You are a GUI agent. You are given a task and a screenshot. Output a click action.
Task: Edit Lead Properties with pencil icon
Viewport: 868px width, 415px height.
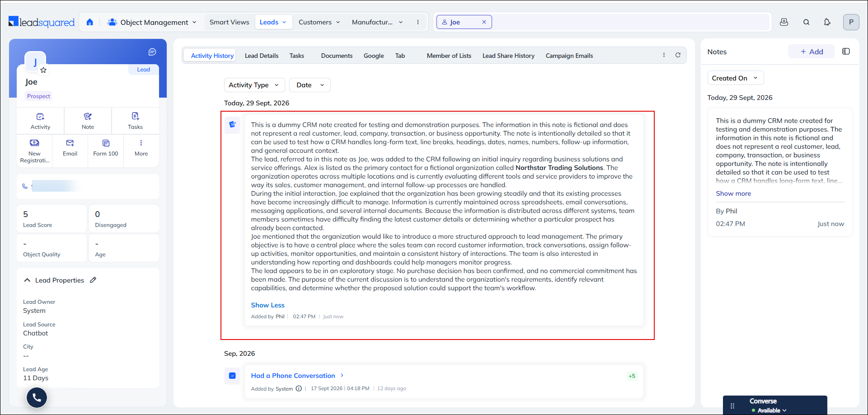pyautogui.click(x=93, y=280)
